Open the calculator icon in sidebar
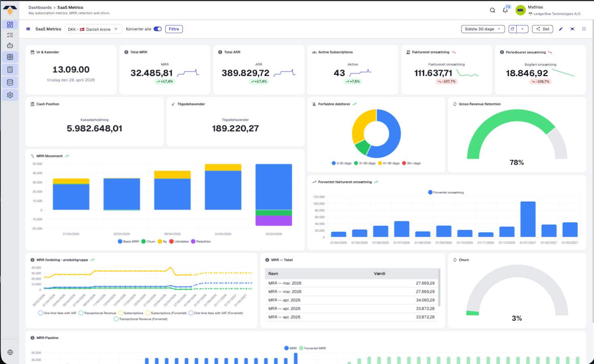 click(x=10, y=70)
